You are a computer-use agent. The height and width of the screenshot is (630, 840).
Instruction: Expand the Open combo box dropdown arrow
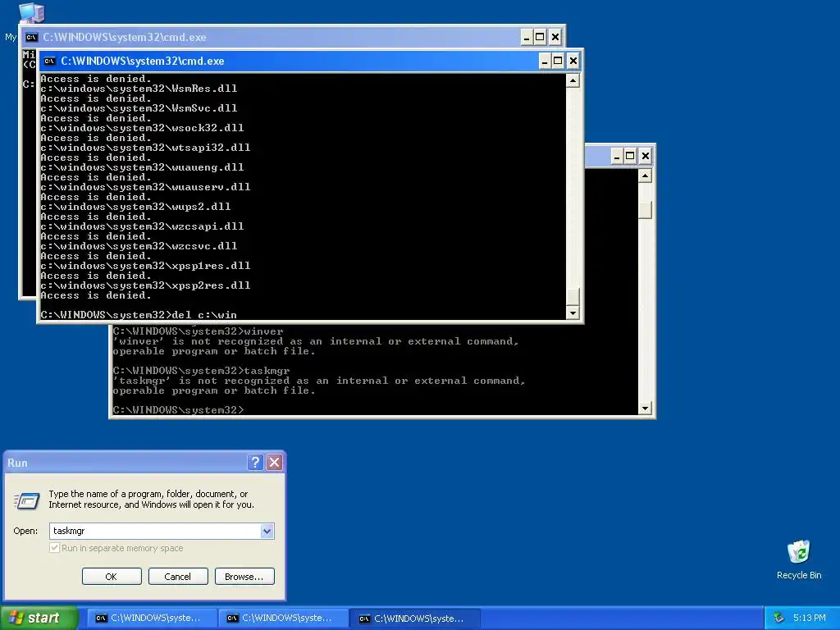(x=267, y=531)
